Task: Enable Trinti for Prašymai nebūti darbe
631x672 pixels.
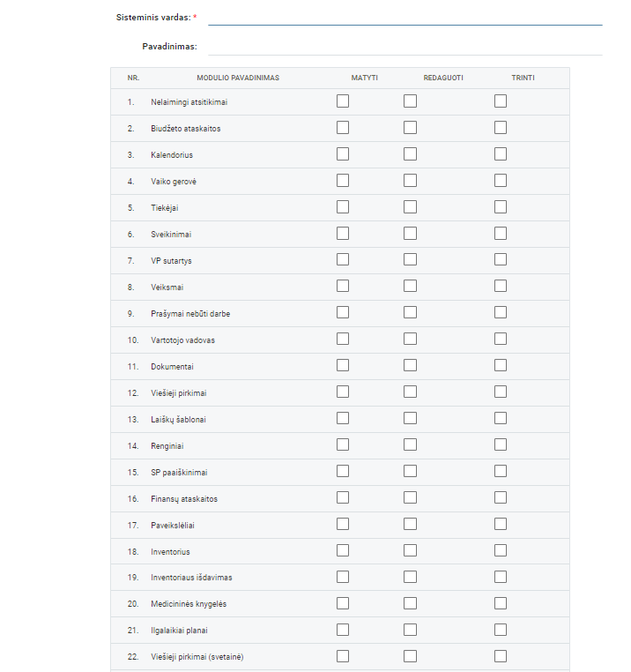Action: click(x=501, y=313)
